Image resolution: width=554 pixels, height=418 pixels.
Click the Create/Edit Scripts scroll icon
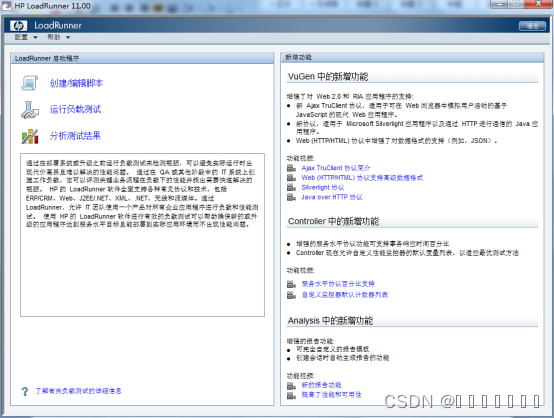coord(30,83)
